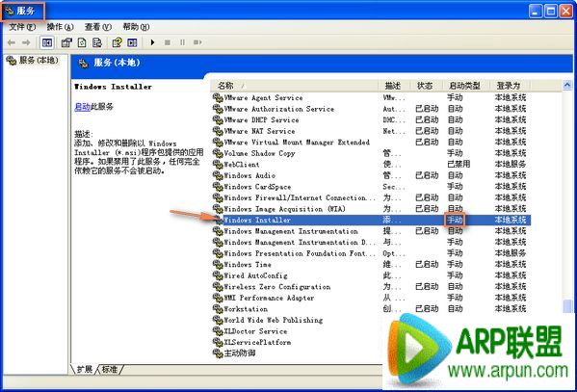Click the toolbar icon right of Help
Image resolution: width=577 pixels, height=392 pixels.
(132, 42)
